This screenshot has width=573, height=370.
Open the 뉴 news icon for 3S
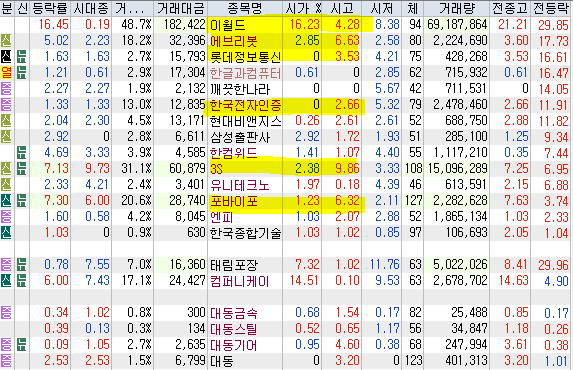[22, 169]
